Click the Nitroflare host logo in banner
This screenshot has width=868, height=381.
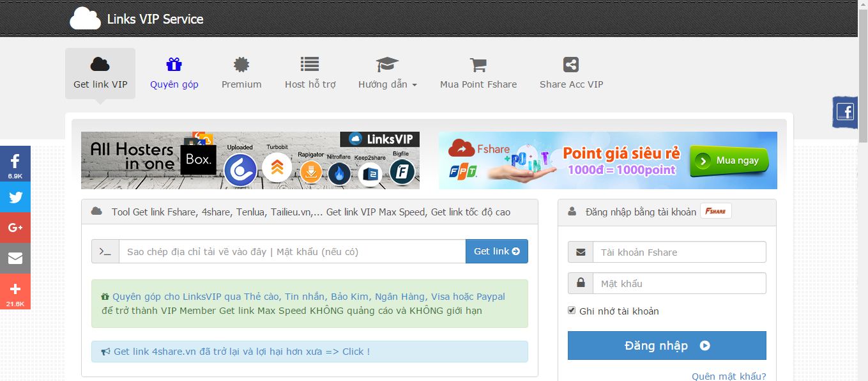[340, 174]
